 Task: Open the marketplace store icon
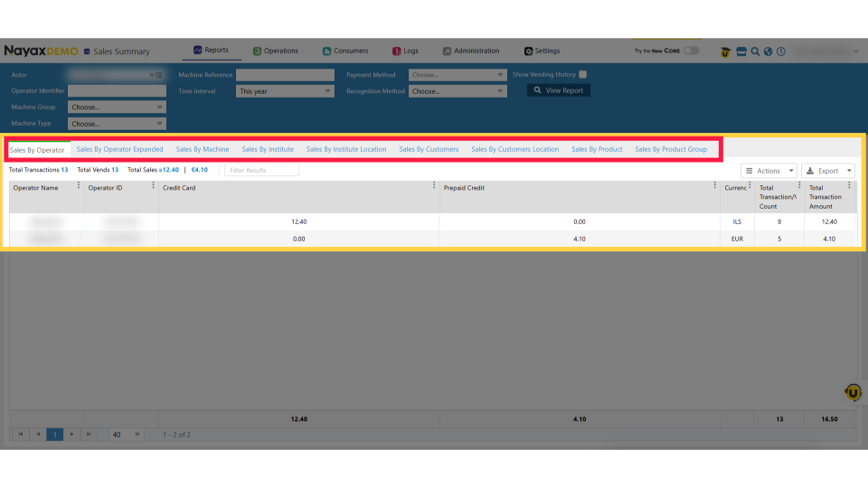pyautogui.click(x=741, y=52)
